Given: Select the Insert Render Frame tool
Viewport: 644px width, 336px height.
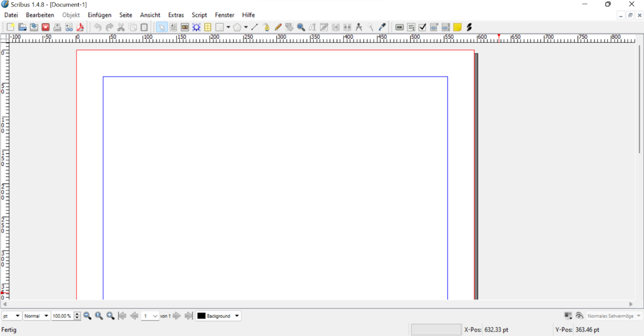Looking at the screenshot, I should pos(197,27).
